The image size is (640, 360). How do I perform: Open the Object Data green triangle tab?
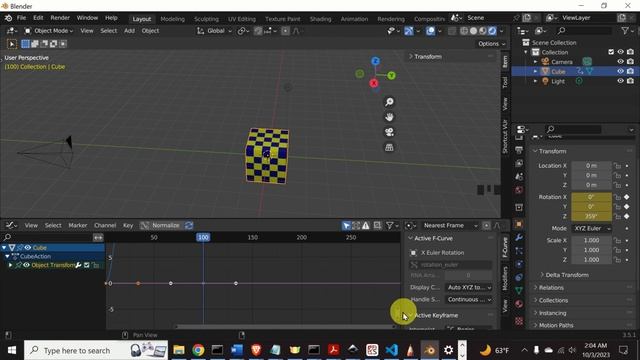click(x=519, y=291)
